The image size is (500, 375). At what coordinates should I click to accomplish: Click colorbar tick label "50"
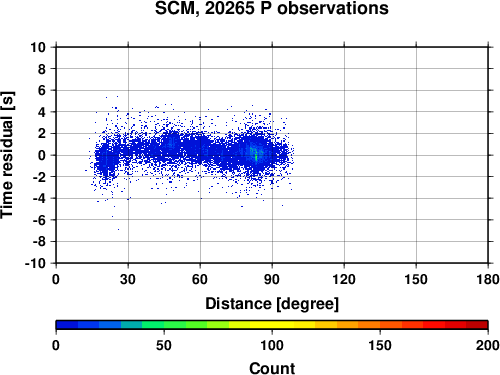point(164,345)
